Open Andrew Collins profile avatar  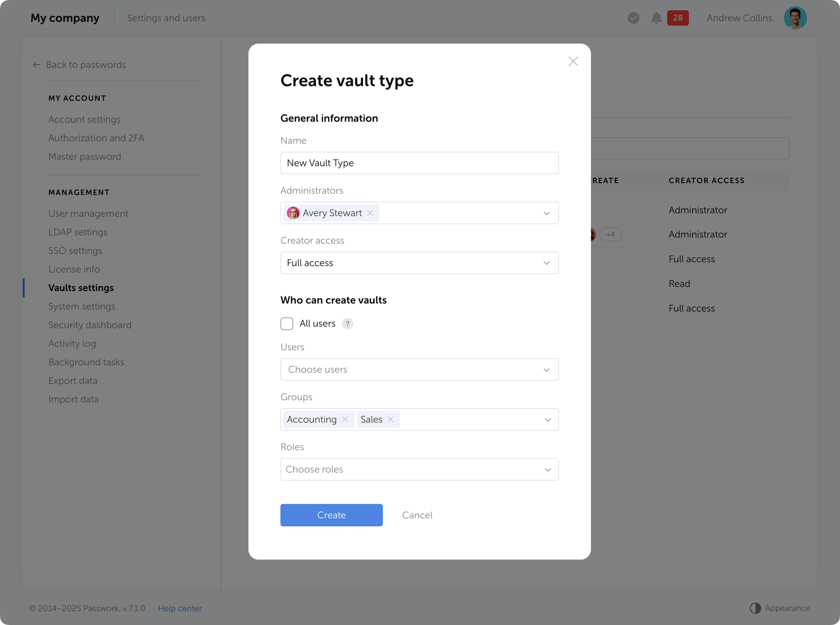[x=796, y=18]
